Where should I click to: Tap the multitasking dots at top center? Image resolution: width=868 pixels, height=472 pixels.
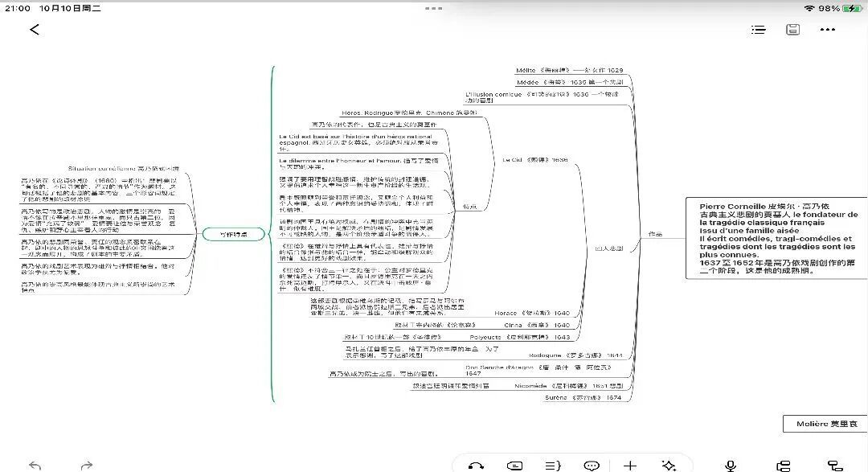point(434,8)
